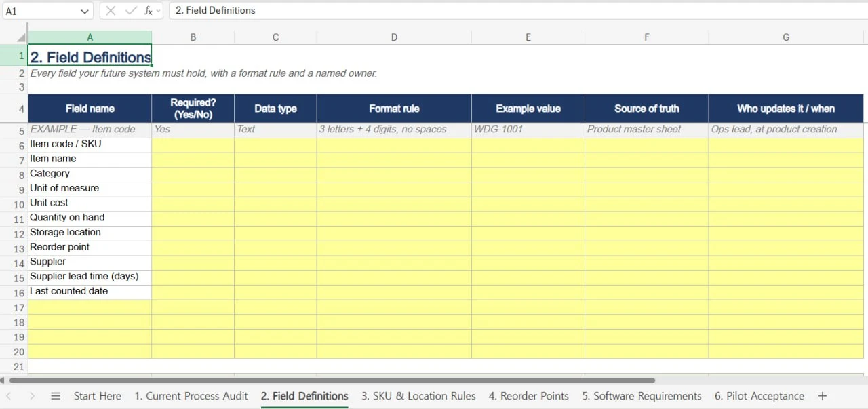The image size is (868, 409).
Task: Open the 4. Reorder Points sheet tab
Action: (x=528, y=396)
